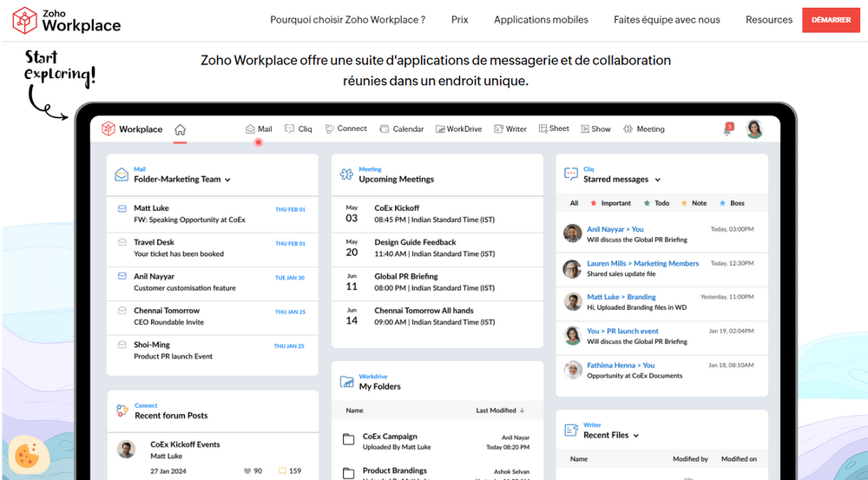Open Chennai Tomorrow CEO Roundtable email
The width and height of the screenshot is (868, 480).
pos(213,316)
